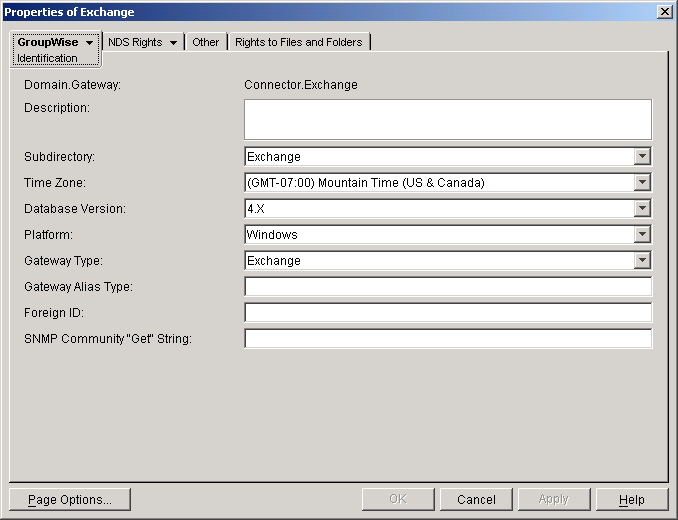Expand the Platform dropdown arrow
The height and width of the screenshot is (520, 678).
point(643,235)
